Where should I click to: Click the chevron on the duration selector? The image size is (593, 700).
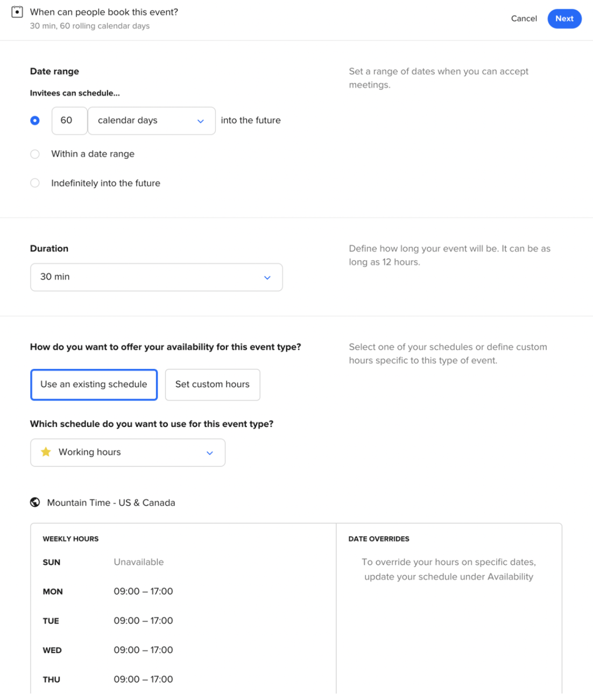[x=267, y=277]
